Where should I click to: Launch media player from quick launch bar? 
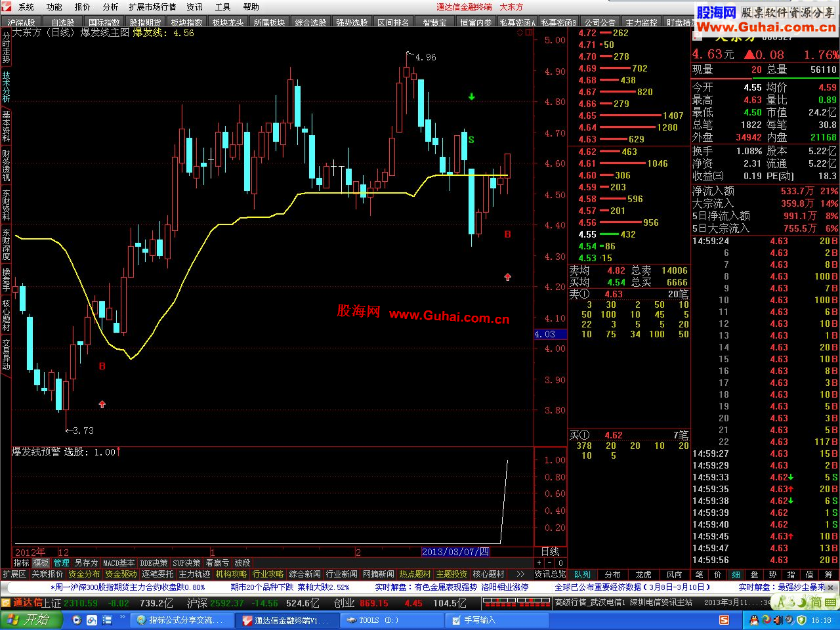point(77,620)
